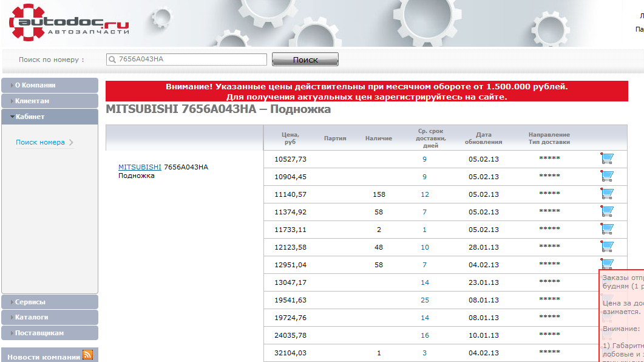
Task: Open the Сервисы menu section
Action: (50, 302)
